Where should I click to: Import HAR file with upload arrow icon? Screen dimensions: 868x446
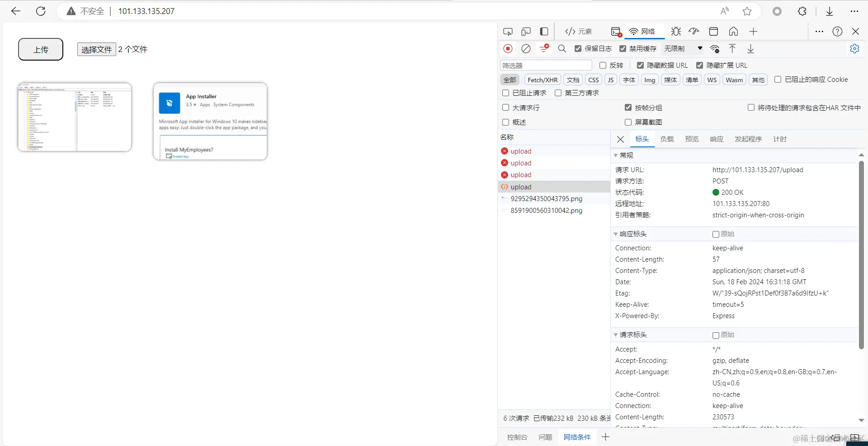pyautogui.click(x=732, y=49)
